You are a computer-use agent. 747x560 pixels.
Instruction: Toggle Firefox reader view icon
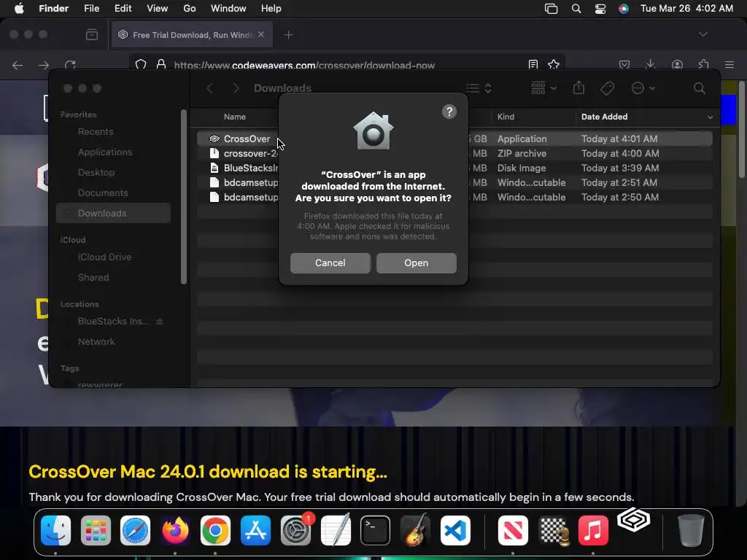533,64
